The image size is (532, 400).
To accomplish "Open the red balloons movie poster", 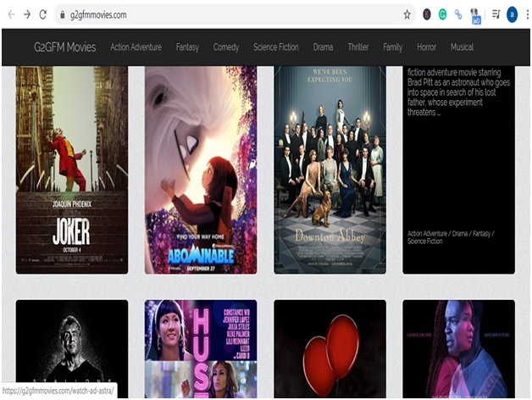I will coord(330,348).
